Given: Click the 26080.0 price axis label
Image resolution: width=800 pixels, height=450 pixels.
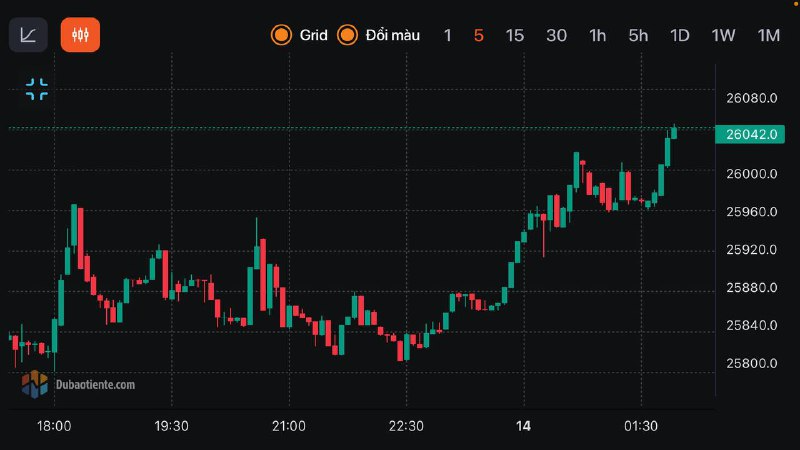Looking at the screenshot, I should pos(752,98).
